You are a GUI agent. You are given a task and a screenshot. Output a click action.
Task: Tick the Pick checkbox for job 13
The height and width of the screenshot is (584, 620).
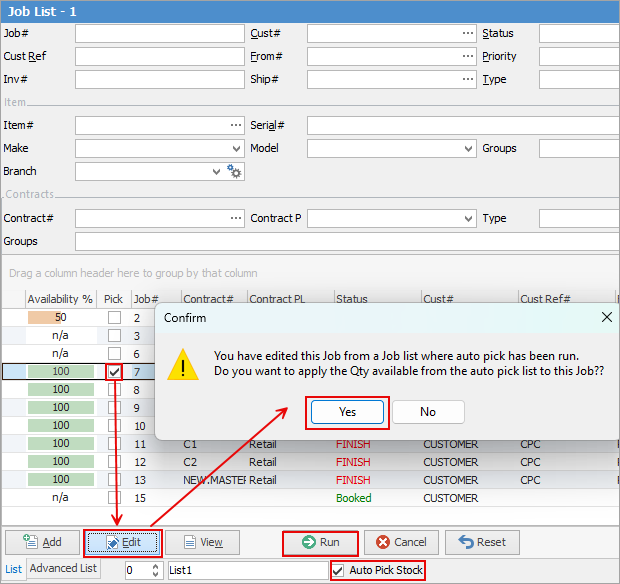click(x=114, y=480)
